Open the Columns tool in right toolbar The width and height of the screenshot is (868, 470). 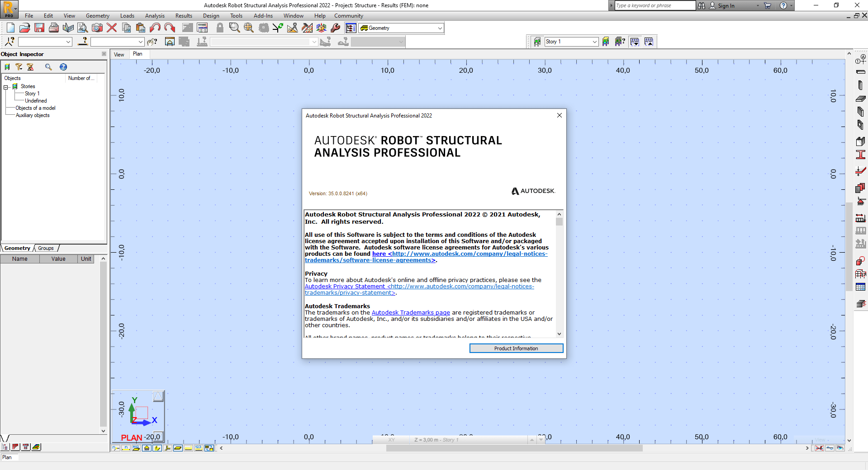[x=861, y=85]
